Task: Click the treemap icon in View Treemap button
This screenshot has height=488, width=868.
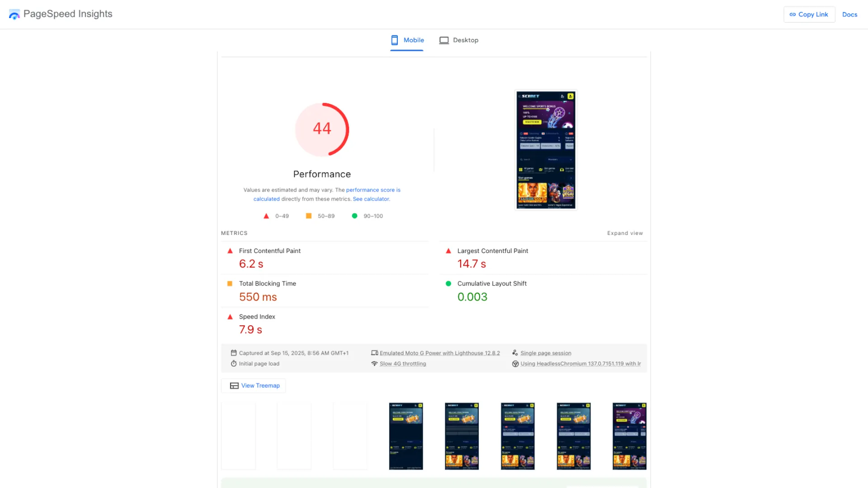Action: tap(234, 385)
